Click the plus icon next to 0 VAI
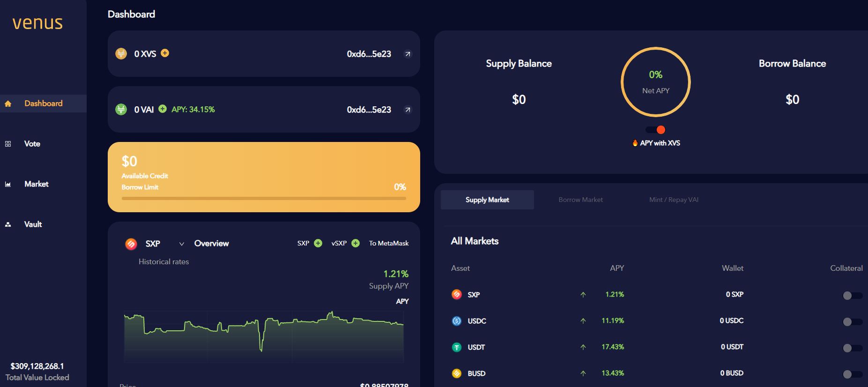This screenshot has height=387, width=868. tap(163, 109)
